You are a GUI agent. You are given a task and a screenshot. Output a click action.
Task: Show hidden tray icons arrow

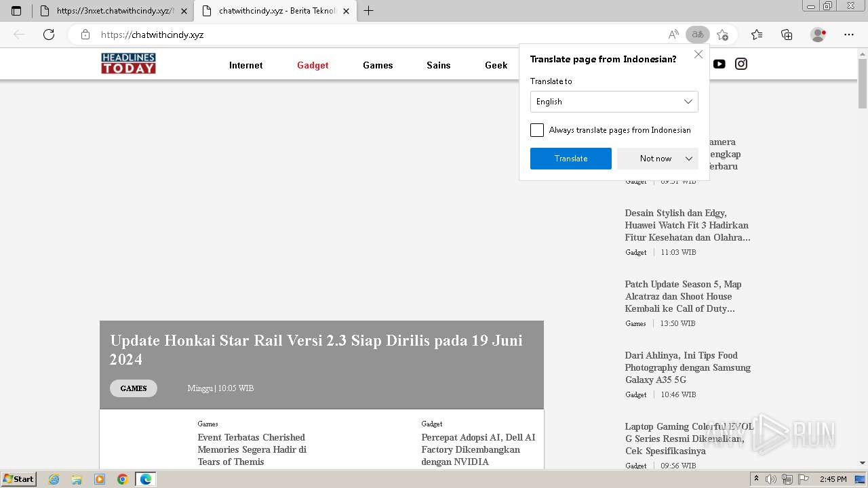point(756,479)
